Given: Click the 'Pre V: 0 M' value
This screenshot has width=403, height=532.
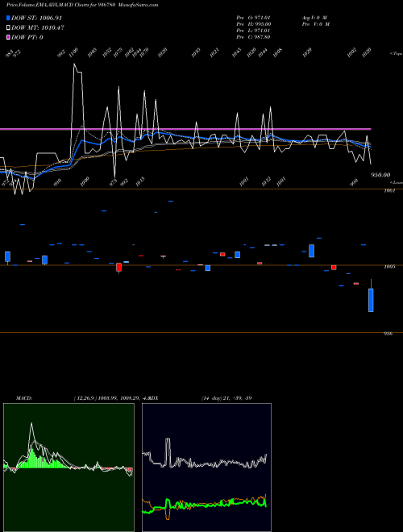Looking at the screenshot, I should 316,24.
